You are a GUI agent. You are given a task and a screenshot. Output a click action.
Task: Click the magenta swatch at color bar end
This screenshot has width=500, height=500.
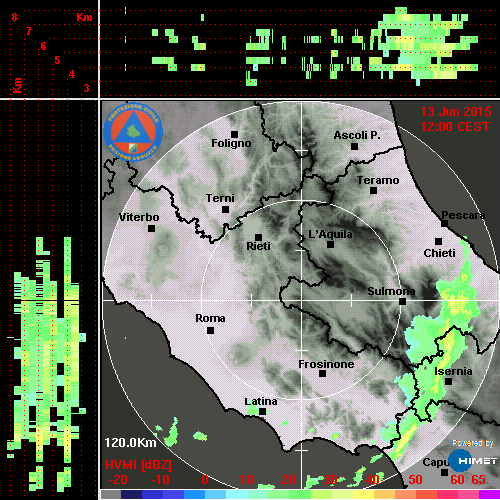(489, 494)
